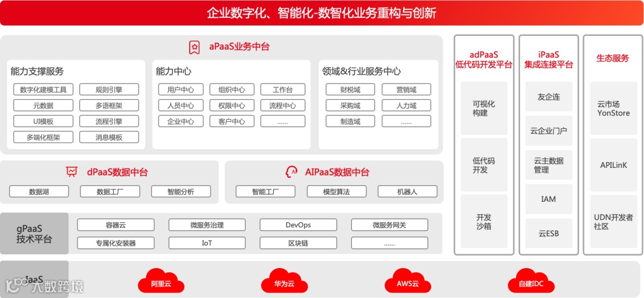Click the gPaaS技术平台 label block
The height and width of the screenshot is (298, 644).
35,234
